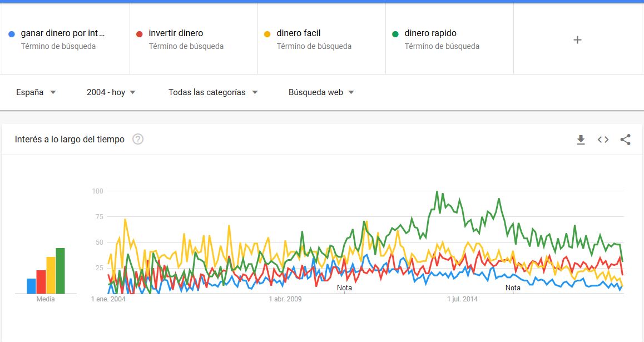Expand the 2004 - hoy date range
644x342 pixels.
click(x=111, y=92)
